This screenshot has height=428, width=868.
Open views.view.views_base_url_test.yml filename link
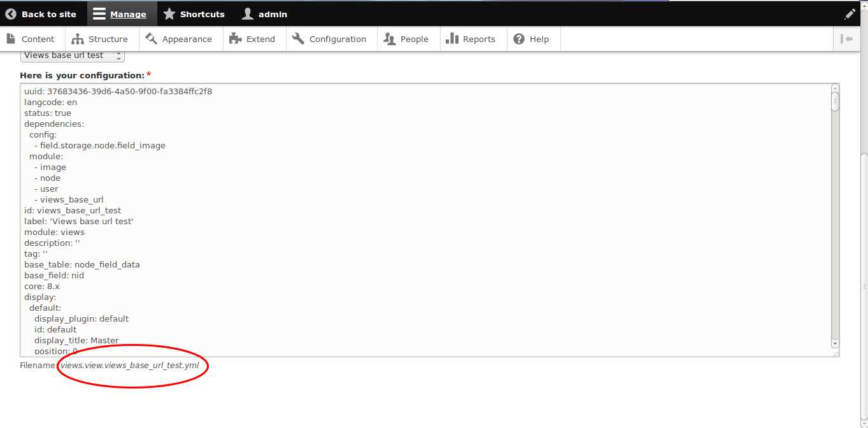coord(131,366)
